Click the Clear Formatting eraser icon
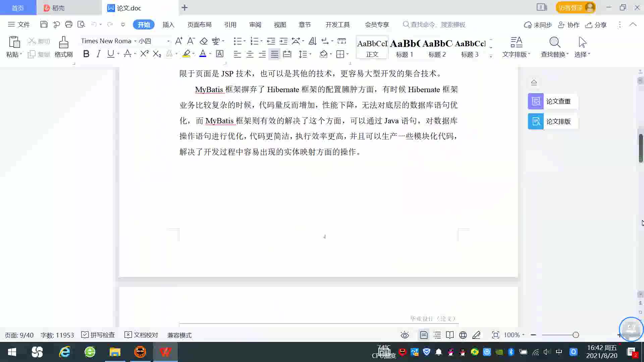 [x=204, y=41]
